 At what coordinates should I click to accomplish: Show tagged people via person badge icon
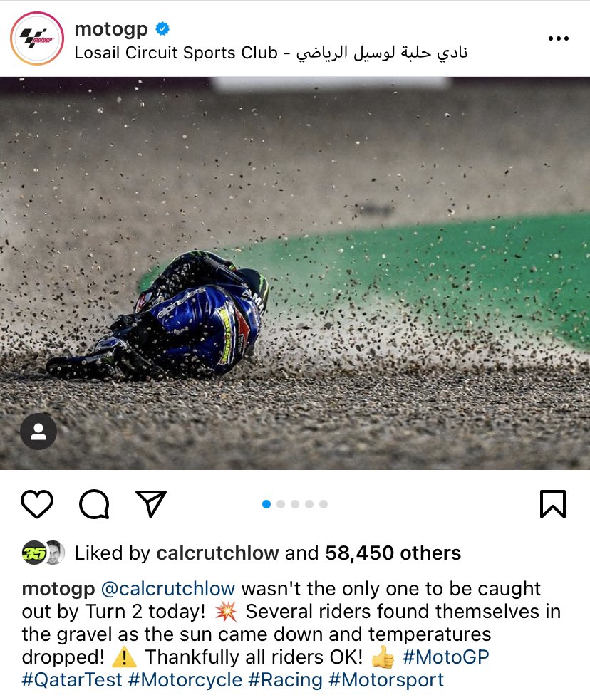coord(38,432)
